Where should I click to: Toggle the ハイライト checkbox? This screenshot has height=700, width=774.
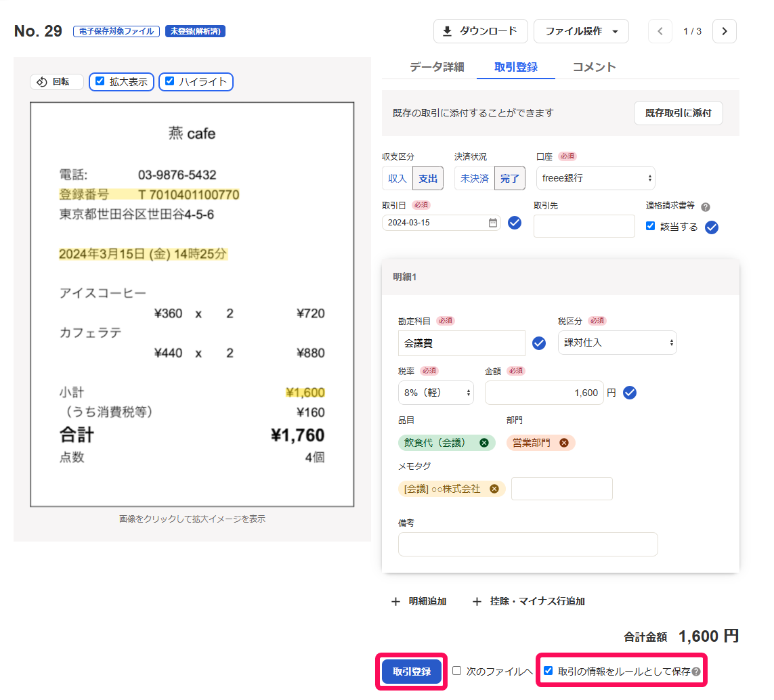coord(169,81)
